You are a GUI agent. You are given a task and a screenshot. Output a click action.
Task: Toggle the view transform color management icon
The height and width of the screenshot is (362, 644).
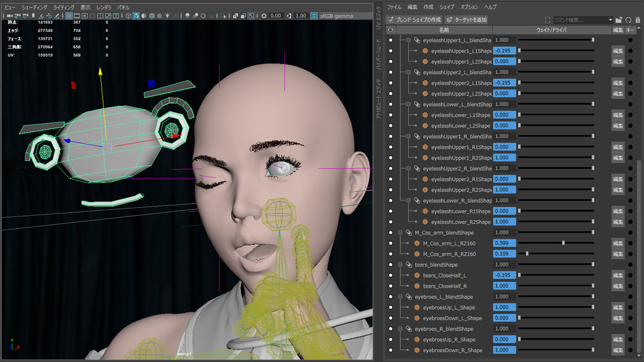314,16
